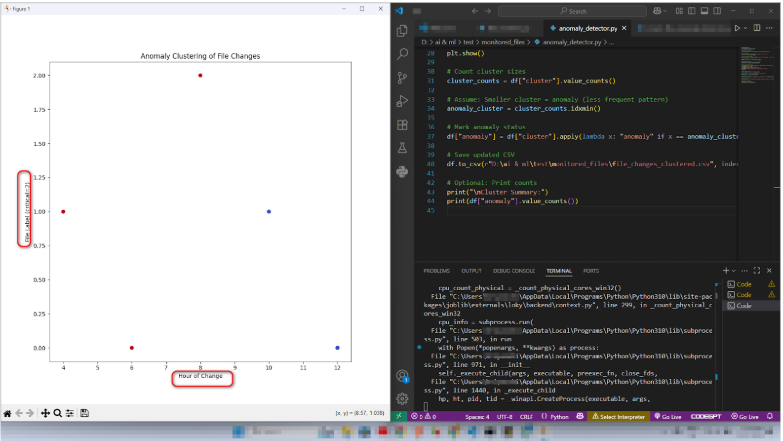Reset the plot to original view (home)
Image resolution: width=783 pixels, height=441 pixels.
pos(7,413)
